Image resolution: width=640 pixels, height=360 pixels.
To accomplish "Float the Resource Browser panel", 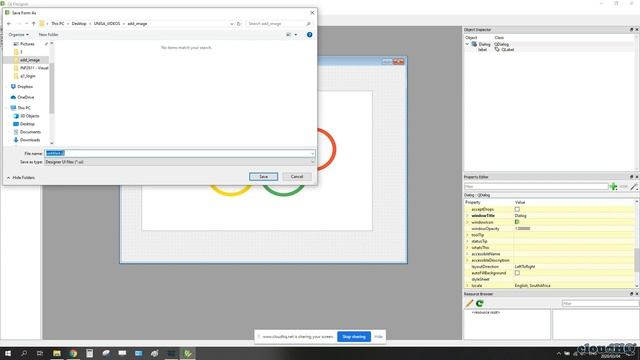I will pos(631,294).
